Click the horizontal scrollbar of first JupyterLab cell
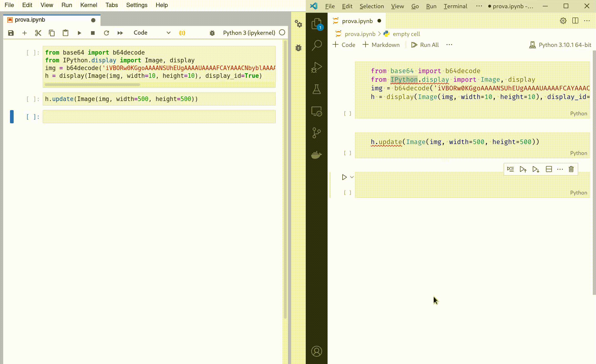 pyautogui.click(x=92, y=85)
